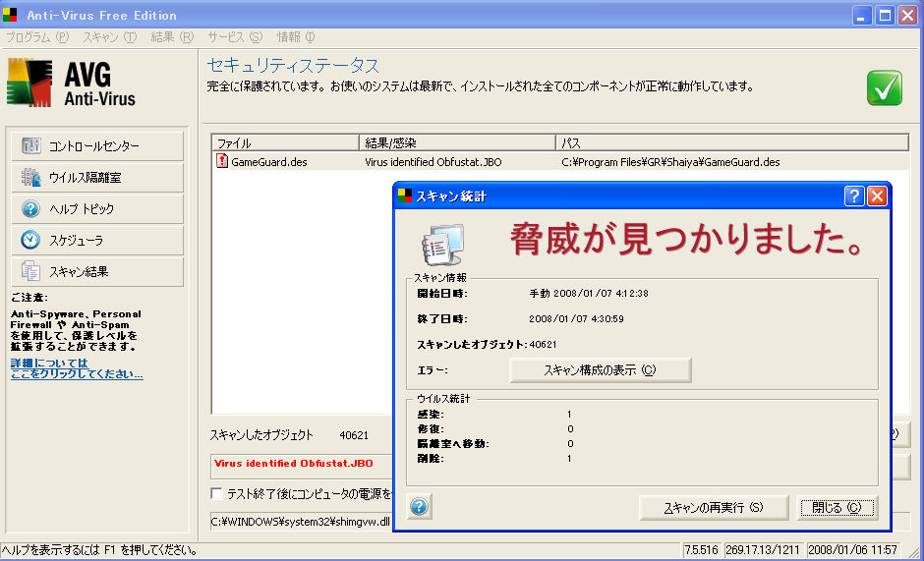Screen dimensions: 924x561
Task: Open the 結果 (R) menu
Action: [x=172, y=37]
